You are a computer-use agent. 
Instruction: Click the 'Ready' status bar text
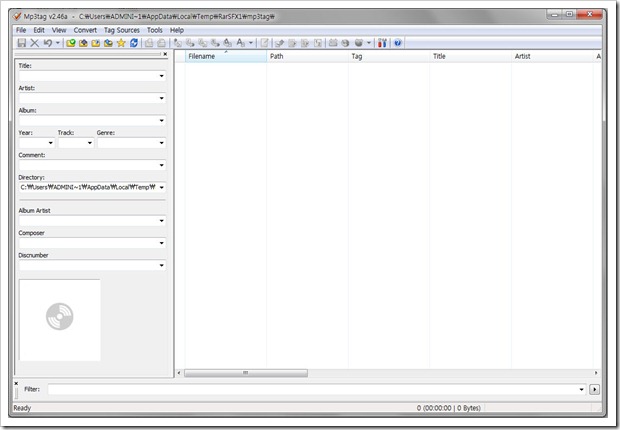pos(22,408)
